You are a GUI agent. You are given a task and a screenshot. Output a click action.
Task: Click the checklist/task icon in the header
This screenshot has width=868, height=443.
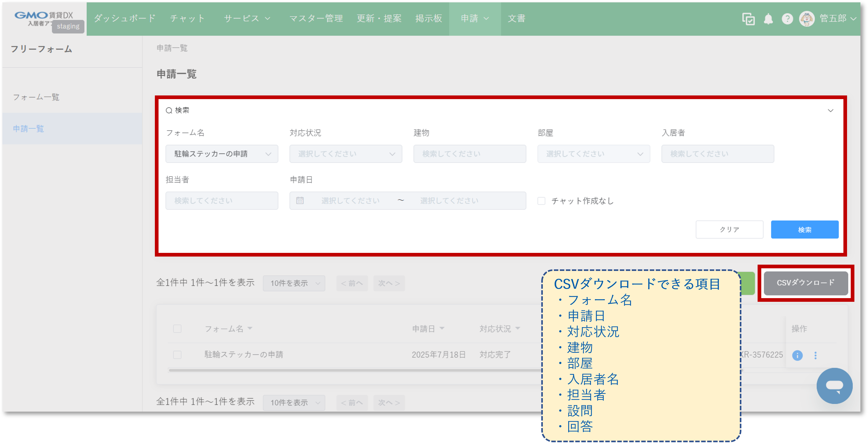(748, 19)
